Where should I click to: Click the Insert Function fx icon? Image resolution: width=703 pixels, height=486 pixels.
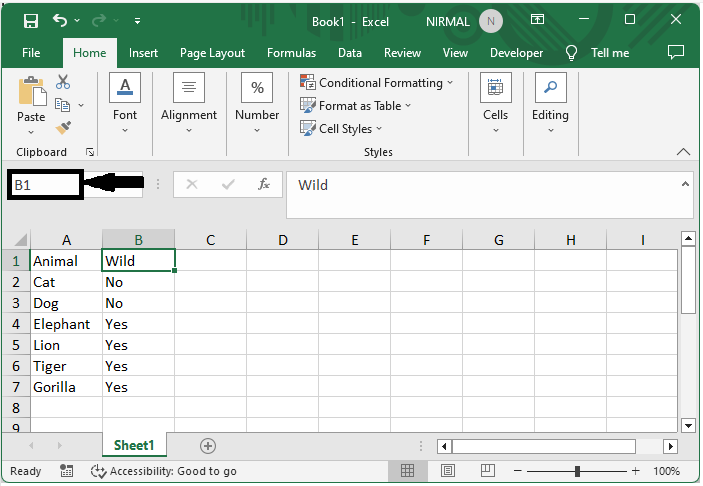(x=264, y=184)
